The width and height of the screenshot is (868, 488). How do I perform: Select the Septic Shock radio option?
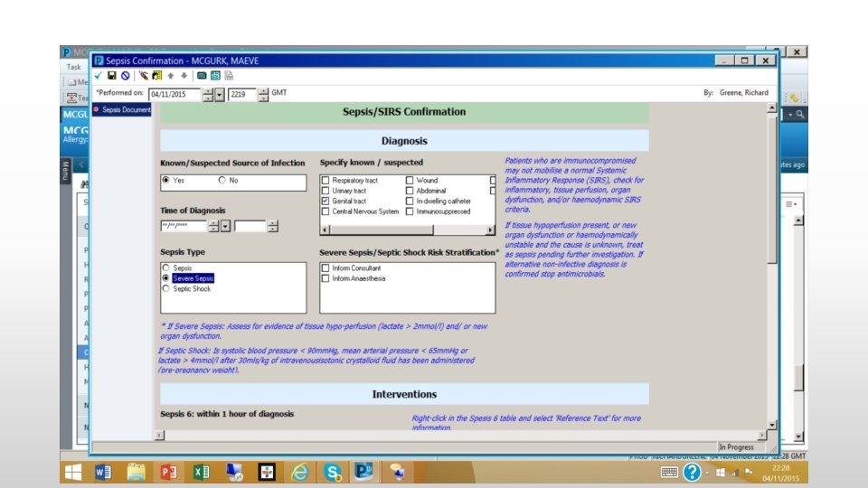[x=166, y=289]
